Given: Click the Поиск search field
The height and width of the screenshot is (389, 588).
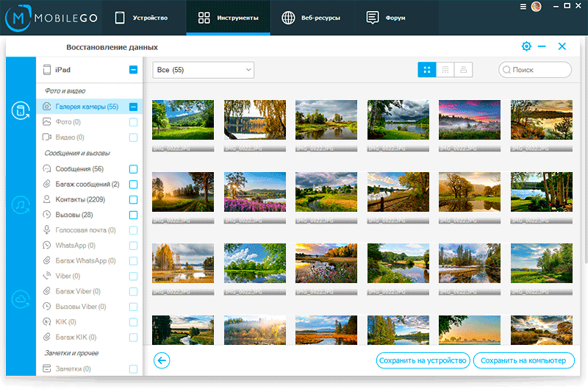Looking at the screenshot, I should click(539, 70).
